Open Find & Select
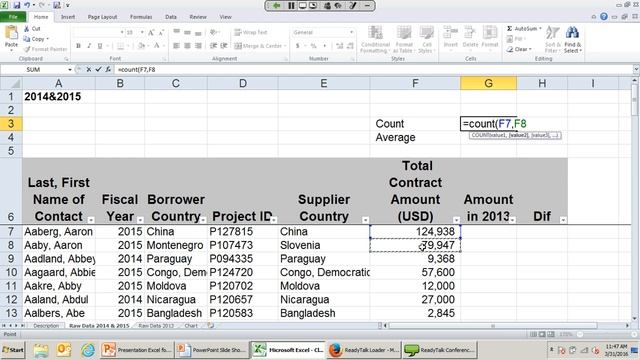The width and height of the screenshot is (640, 360). [x=573, y=39]
